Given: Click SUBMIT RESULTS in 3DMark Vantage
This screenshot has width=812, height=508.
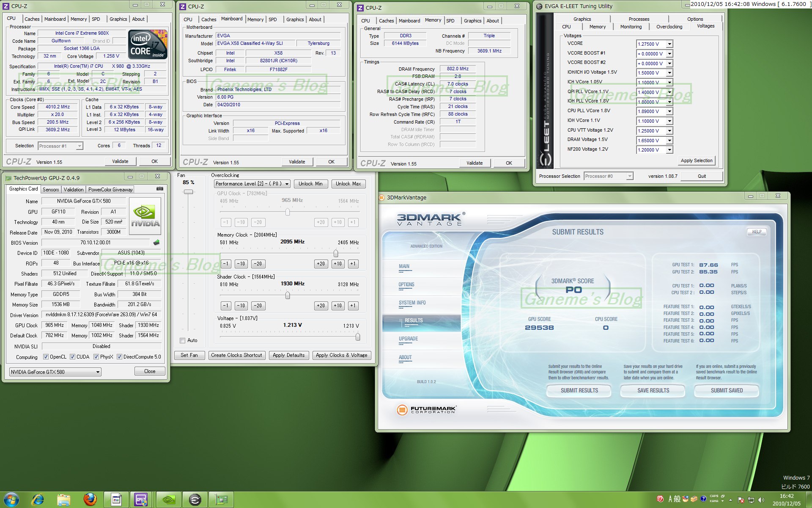Looking at the screenshot, I should [x=579, y=390].
